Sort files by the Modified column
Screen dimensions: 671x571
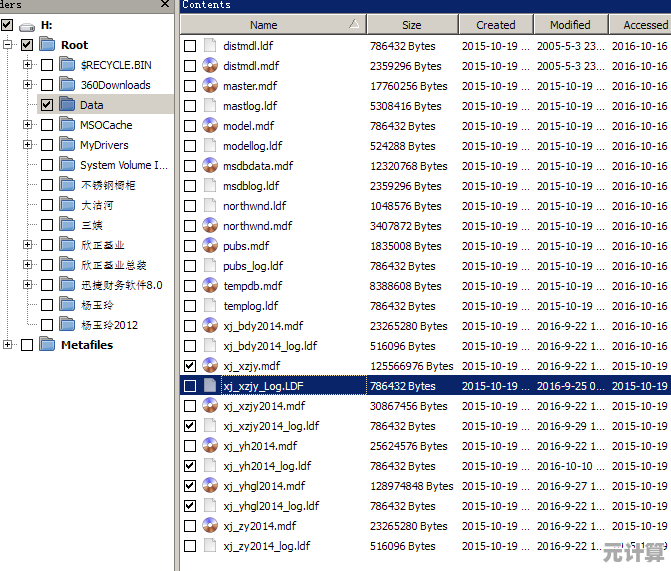coord(569,25)
